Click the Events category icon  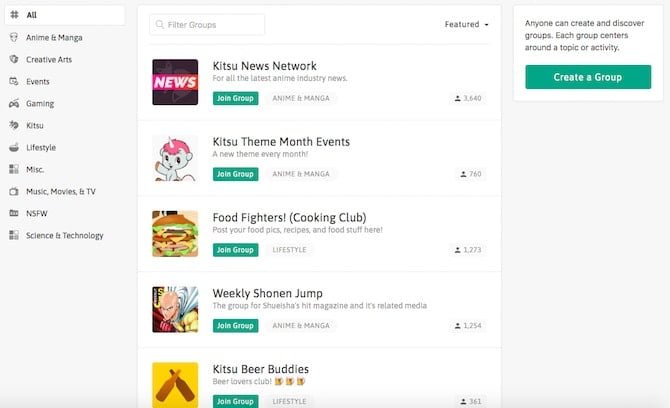pos(14,82)
